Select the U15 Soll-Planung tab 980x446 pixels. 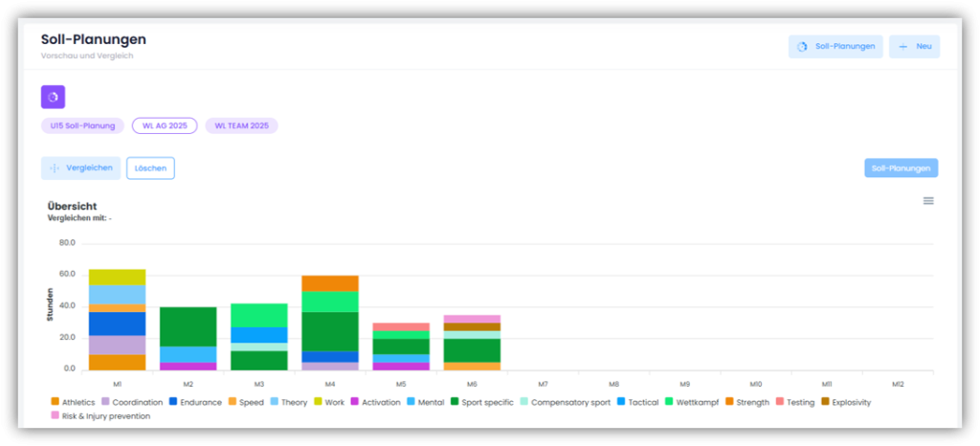tap(82, 125)
